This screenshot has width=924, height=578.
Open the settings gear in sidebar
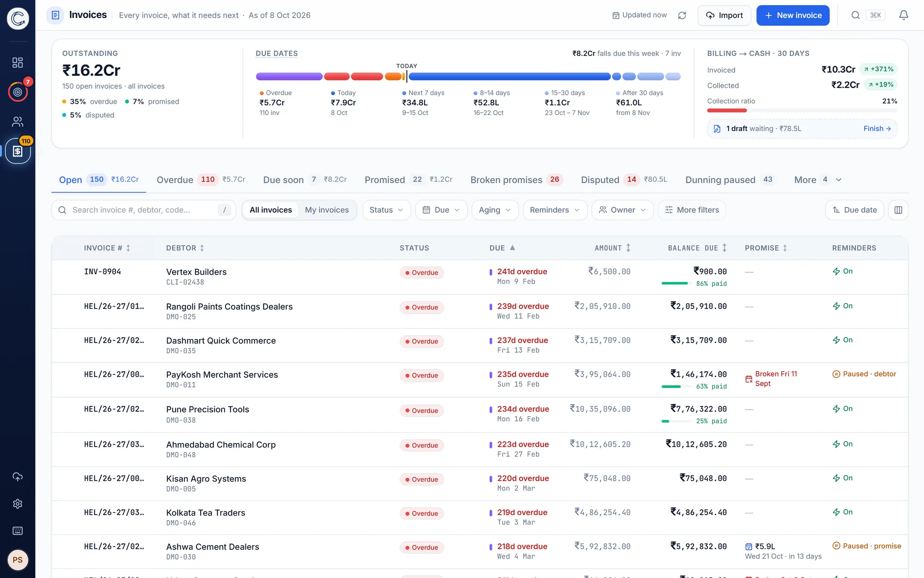pyautogui.click(x=18, y=504)
